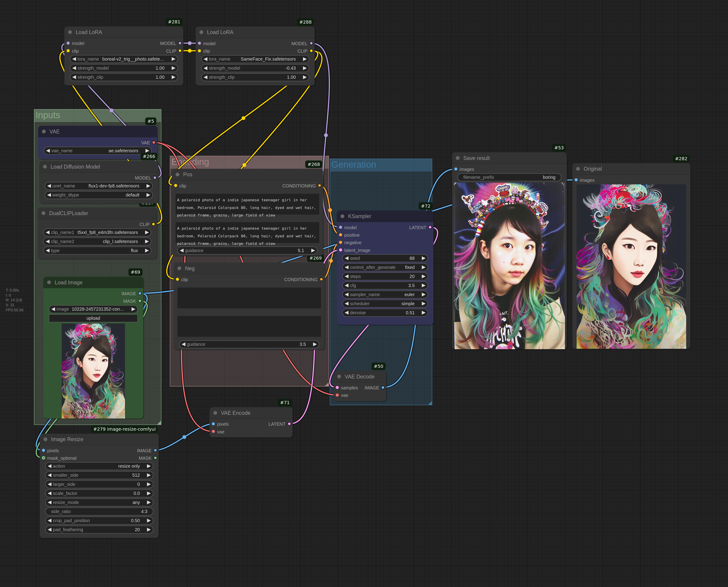Viewport: 728px width, 587px height.
Task: Increase Pos guidance with right arrow
Action: [313, 251]
